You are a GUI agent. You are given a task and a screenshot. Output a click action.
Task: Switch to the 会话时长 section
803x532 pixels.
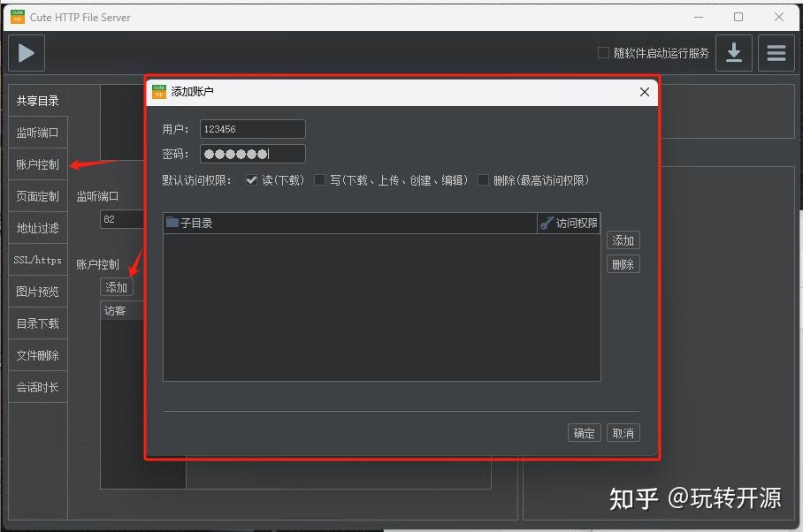click(x=37, y=386)
